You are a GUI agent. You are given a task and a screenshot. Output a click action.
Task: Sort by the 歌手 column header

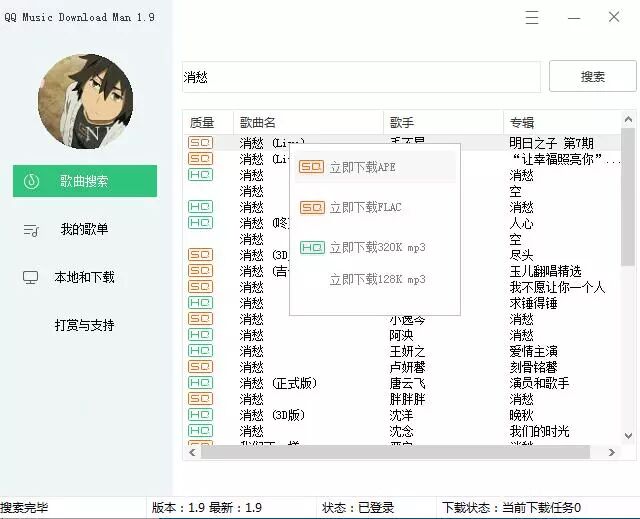coord(443,122)
